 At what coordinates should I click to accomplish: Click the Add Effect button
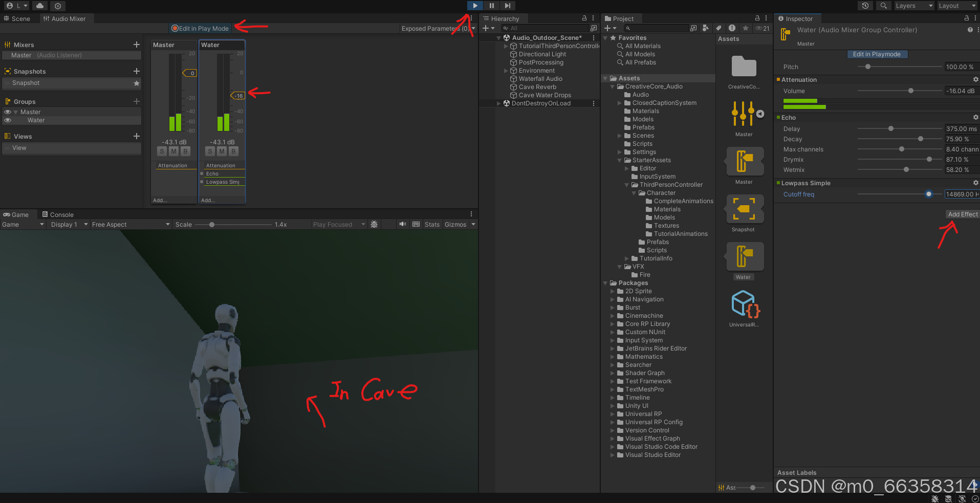click(x=962, y=214)
